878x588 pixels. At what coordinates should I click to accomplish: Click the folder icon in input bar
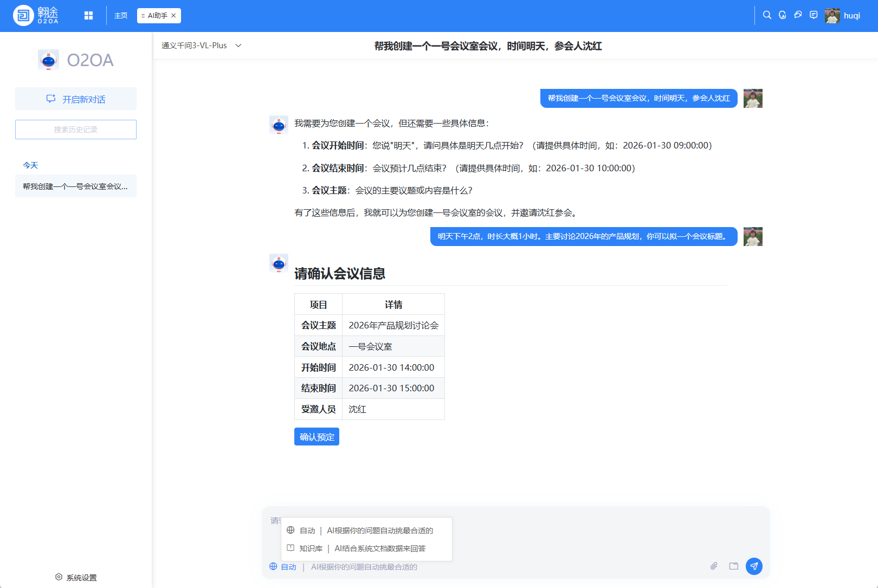pos(734,566)
